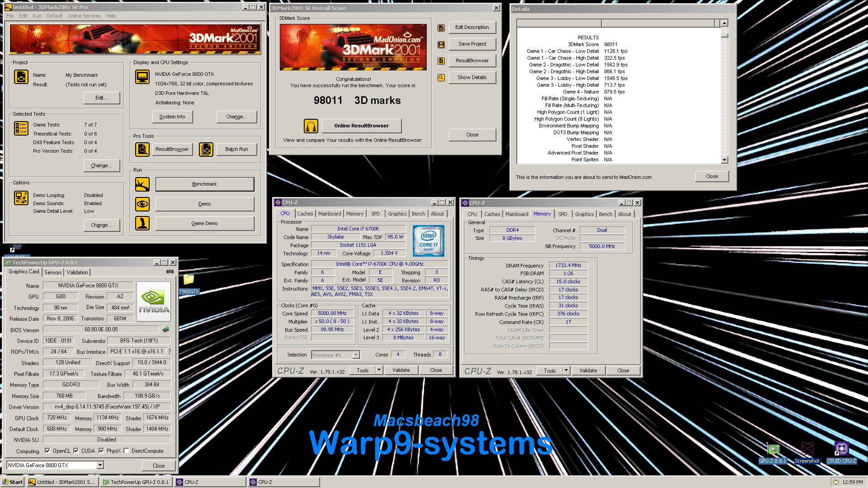Switch to the Validation tab in GPU-Z

77,272
